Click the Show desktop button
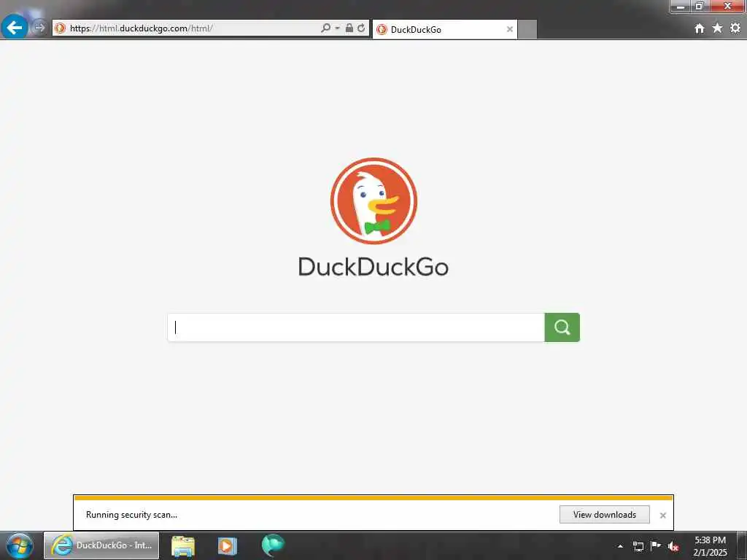Viewport: 747px width, 560px height. click(x=742, y=545)
